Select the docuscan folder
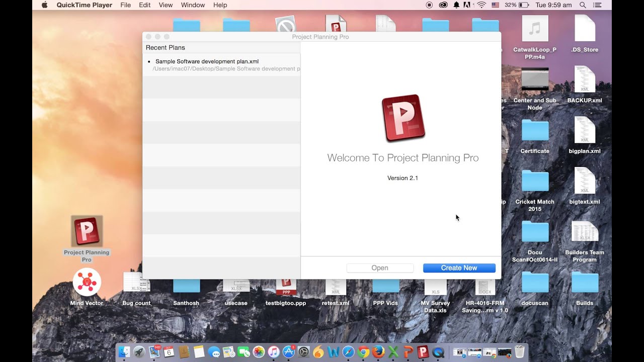 coord(535,288)
